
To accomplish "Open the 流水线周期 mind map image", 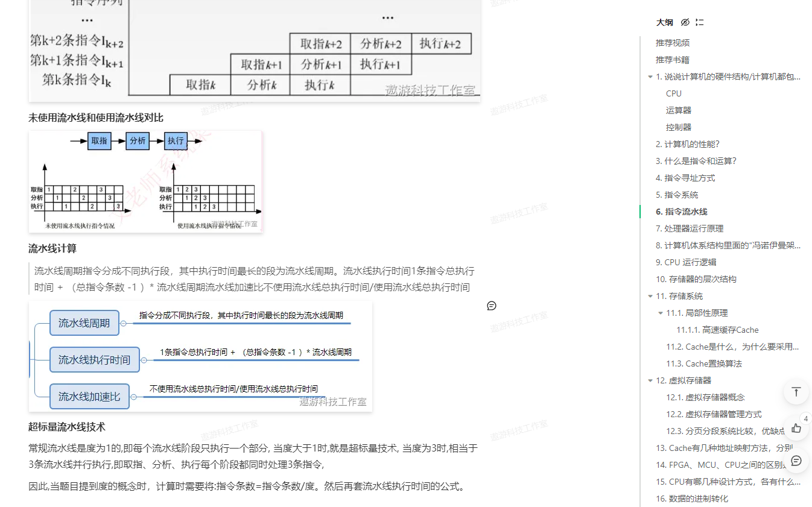I will (200, 356).
